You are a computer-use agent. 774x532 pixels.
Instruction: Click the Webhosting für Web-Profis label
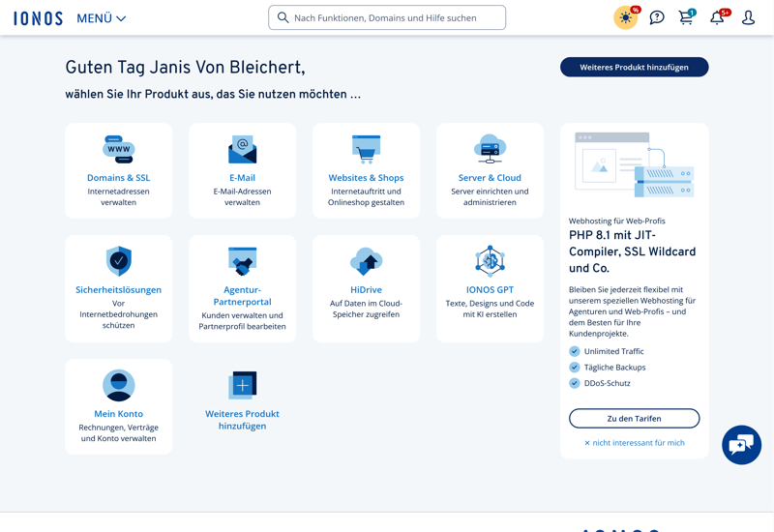click(x=617, y=221)
